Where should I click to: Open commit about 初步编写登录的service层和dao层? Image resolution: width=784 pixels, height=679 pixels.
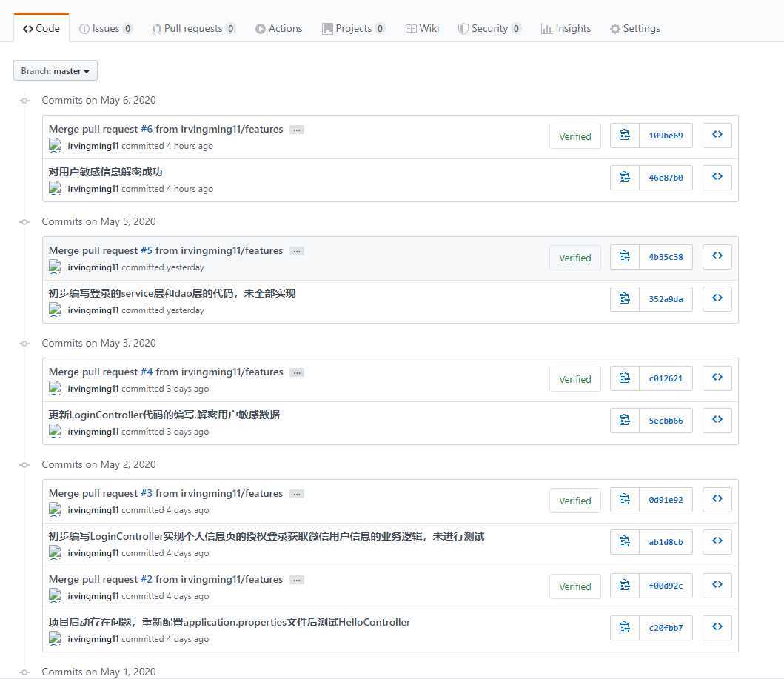(172, 293)
